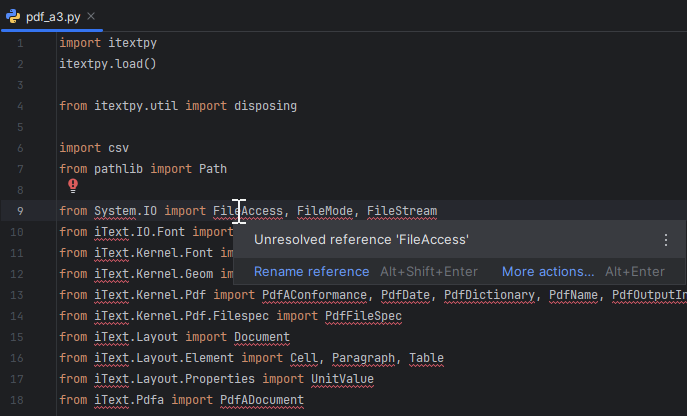Click the Python file icon in the tab
This screenshot has width=687, height=416.
point(14,16)
